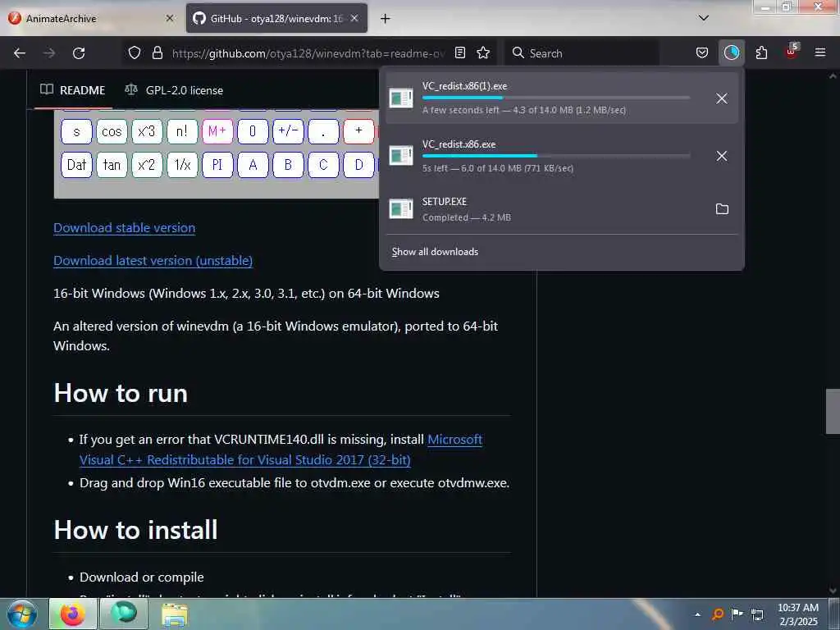Click VC_redist.x86.exe download progress bar
Image resolution: width=840 pixels, height=630 pixels.
(x=555, y=156)
